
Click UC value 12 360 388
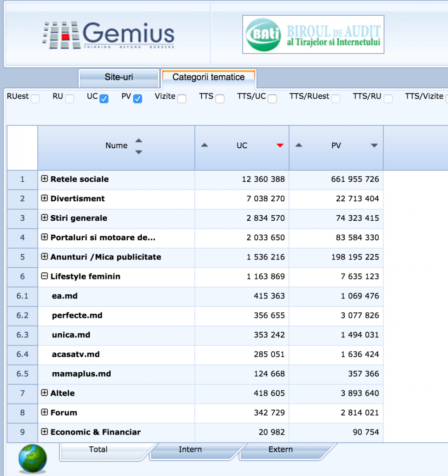[x=263, y=179]
